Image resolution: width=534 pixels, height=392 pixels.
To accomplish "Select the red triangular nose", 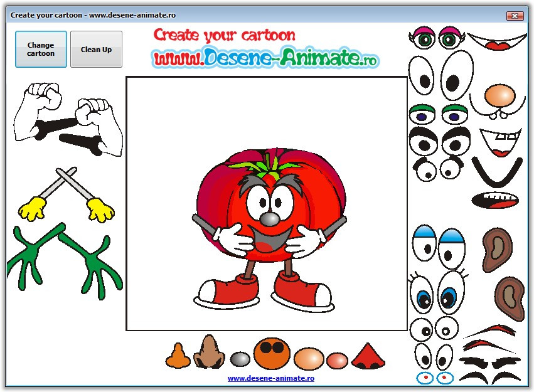I will pyautogui.click(x=368, y=356).
